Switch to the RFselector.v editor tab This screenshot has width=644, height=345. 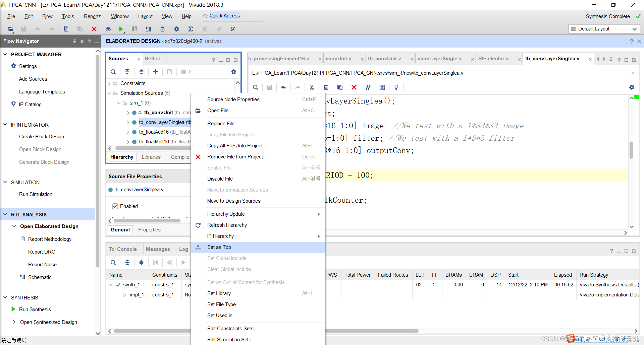click(493, 59)
